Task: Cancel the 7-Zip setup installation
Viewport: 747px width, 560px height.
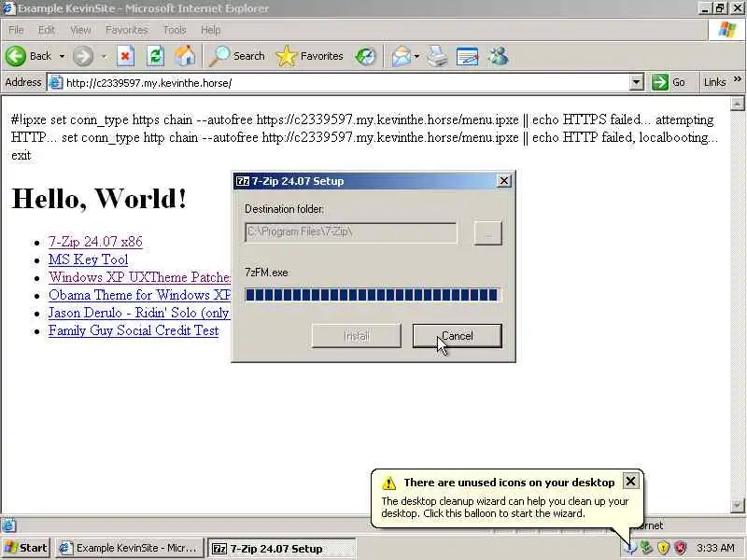Action: click(x=457, y=336)
